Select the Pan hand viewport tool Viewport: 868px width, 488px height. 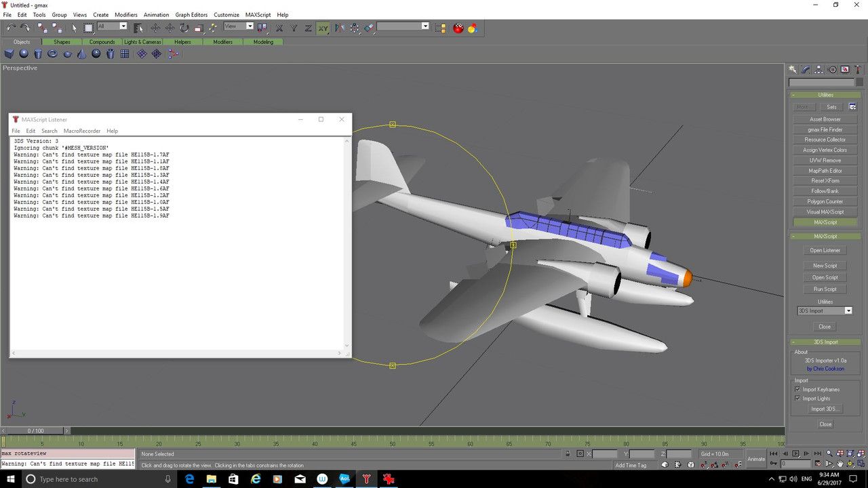click(x=840, y=464)
